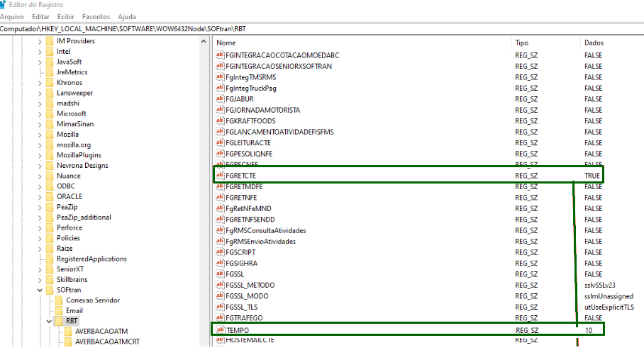Open the Favoritos menu

pyautogui.click(x=96, y=17)
